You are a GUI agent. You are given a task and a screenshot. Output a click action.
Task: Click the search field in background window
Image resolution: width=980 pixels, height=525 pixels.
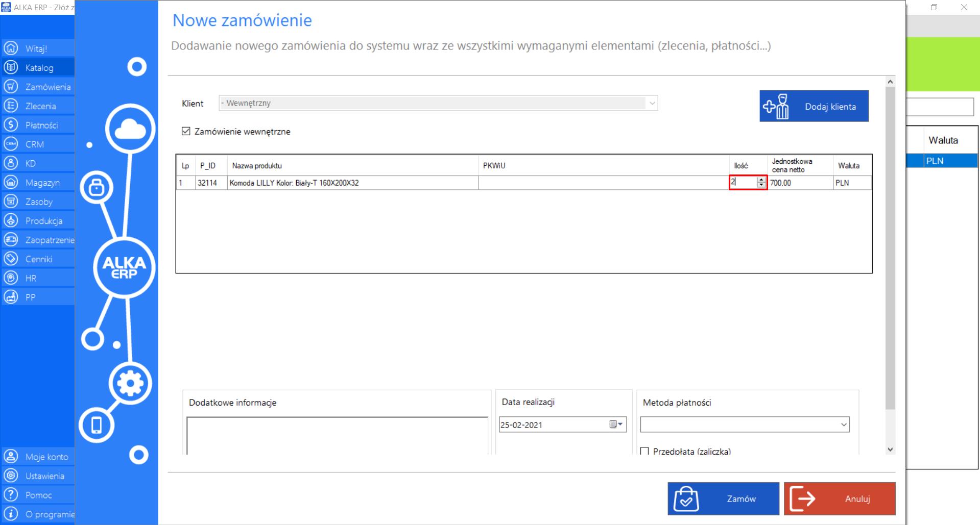940,107
